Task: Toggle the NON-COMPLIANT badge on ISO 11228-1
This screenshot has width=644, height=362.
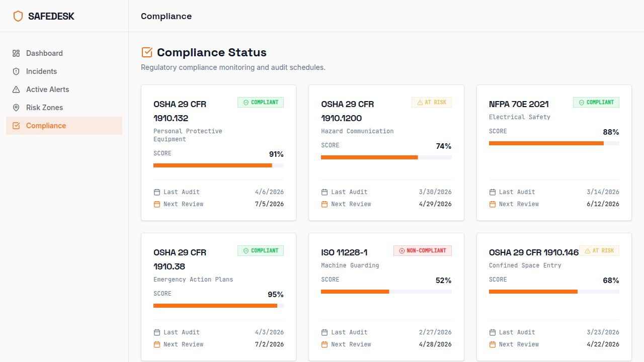Action: tap(422, 250)
